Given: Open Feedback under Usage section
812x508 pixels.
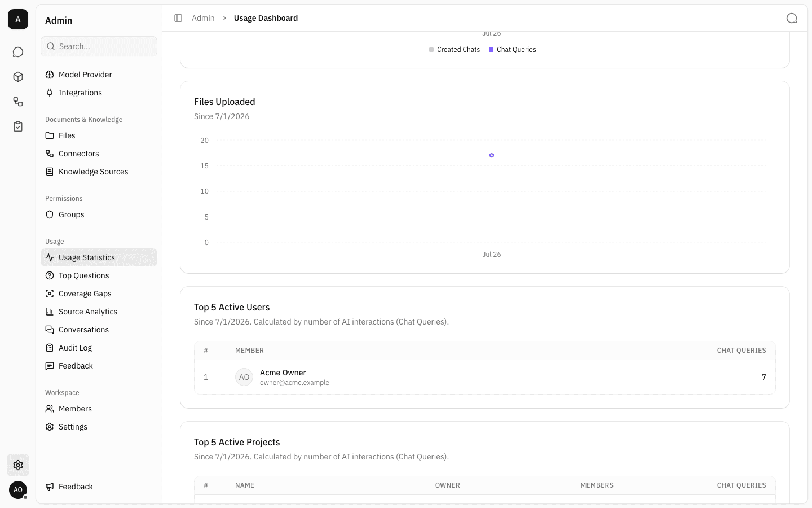Looking at the screenshot, I should 99,366.
